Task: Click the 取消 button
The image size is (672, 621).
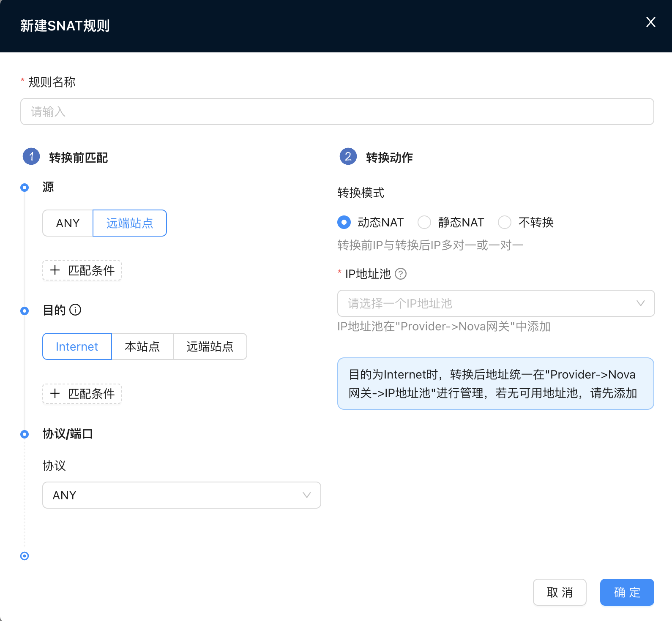Action: 560,592
